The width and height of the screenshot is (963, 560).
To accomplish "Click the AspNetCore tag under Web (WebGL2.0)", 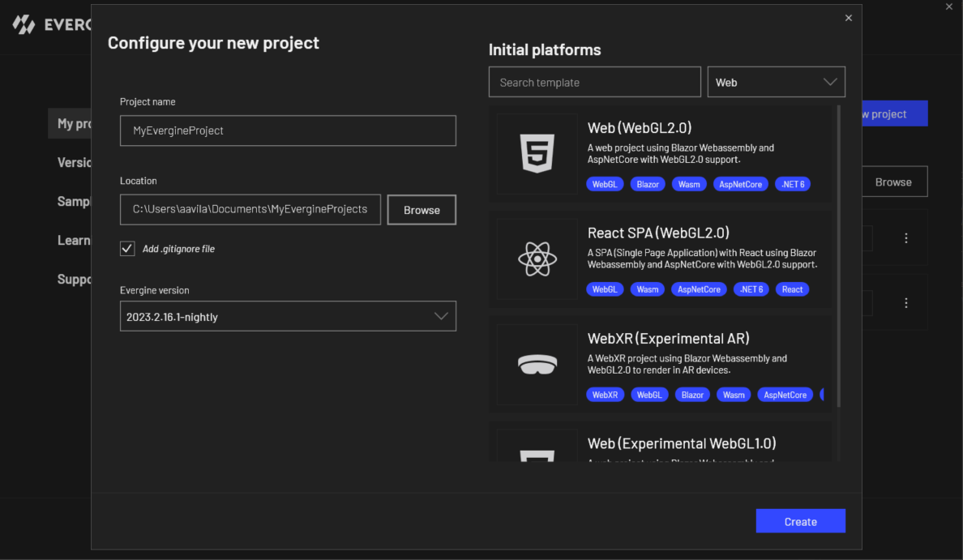I will click(x=741, y=184).
